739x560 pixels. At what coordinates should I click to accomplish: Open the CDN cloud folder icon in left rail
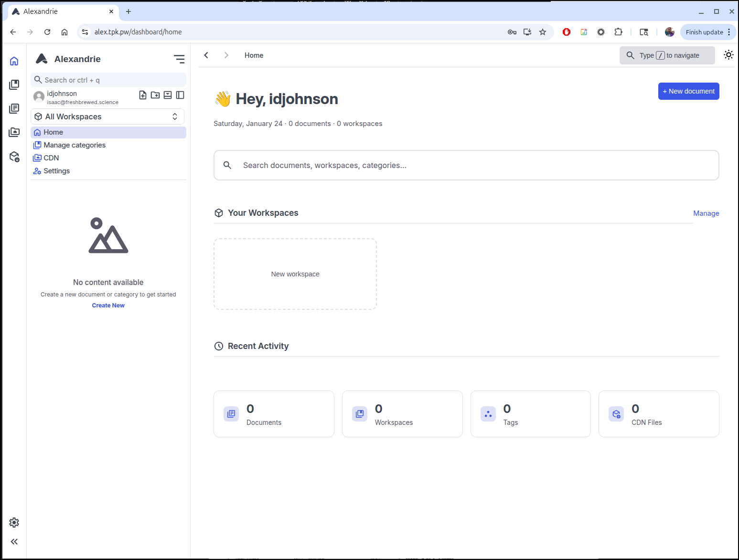pos(14,132)
